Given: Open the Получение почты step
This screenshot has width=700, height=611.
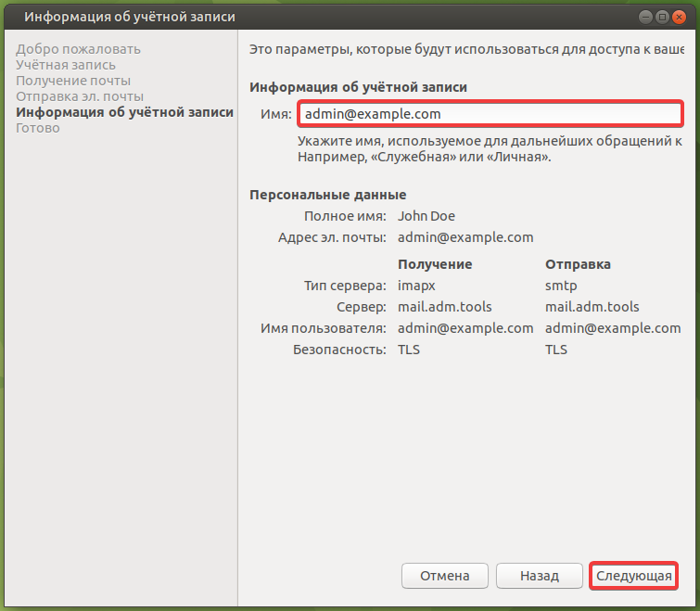Looking at the screenshot, I should (72, 81).
